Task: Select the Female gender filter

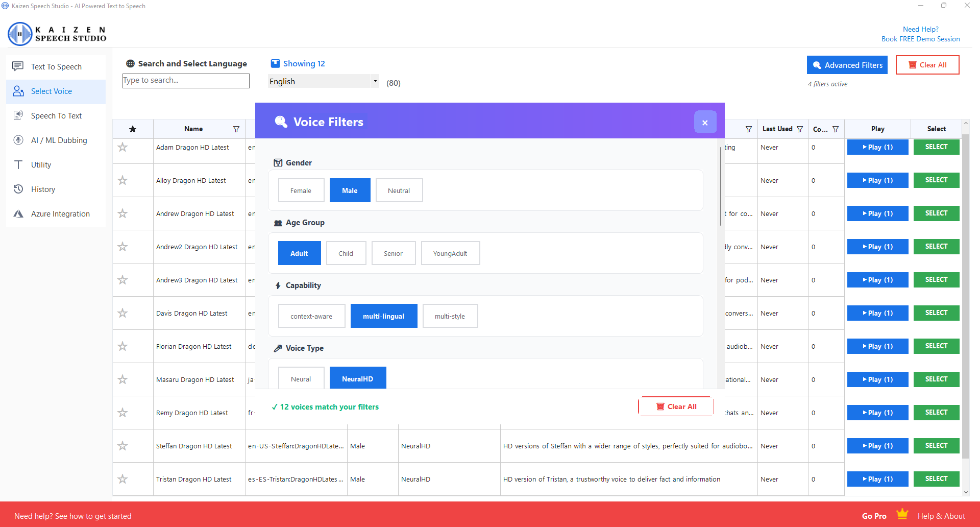Action: (301, 190)
